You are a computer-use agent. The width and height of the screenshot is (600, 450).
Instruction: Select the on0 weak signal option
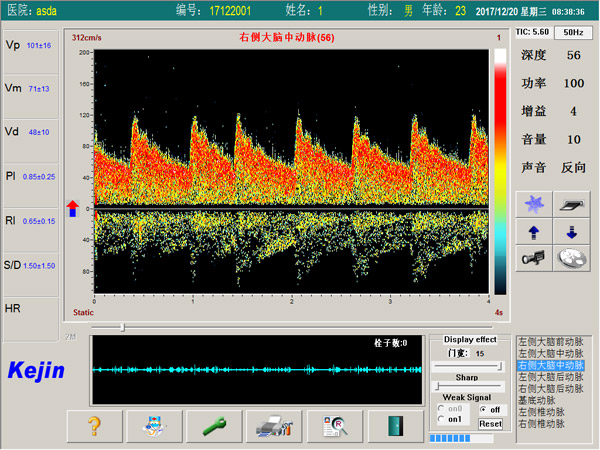[441, 409]
